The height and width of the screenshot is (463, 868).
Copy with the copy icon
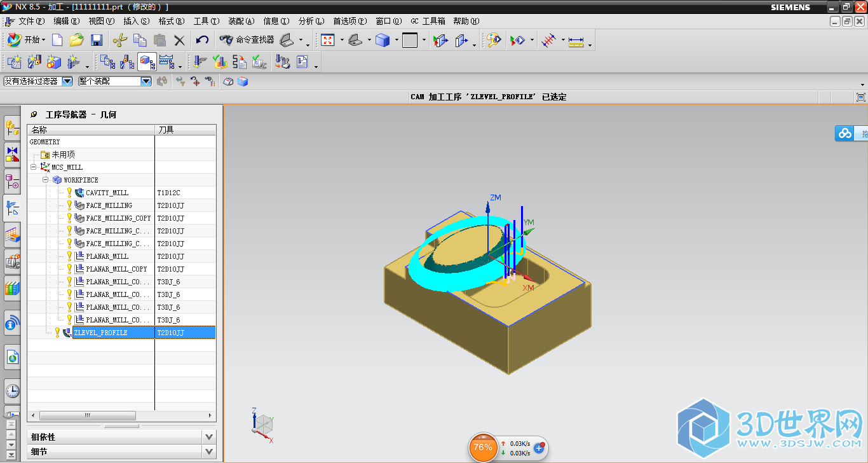pos(140,40)
